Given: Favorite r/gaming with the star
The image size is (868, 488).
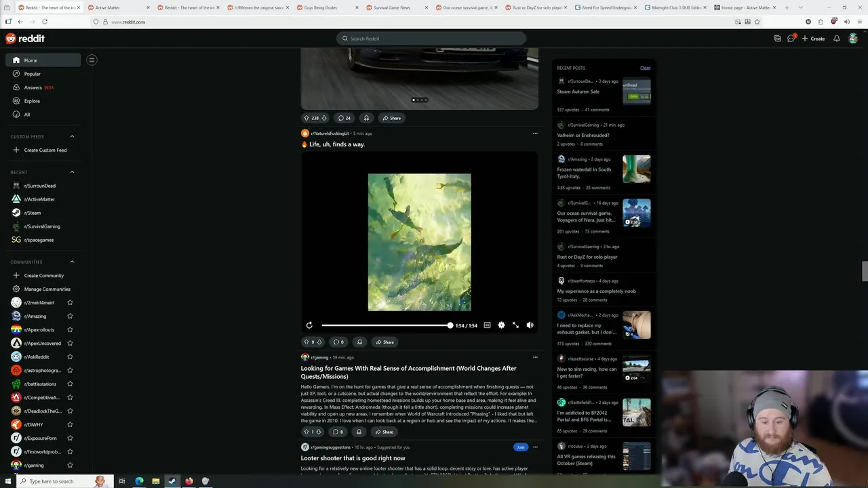Looking at the screenshot, I should (x=70, y=465).
